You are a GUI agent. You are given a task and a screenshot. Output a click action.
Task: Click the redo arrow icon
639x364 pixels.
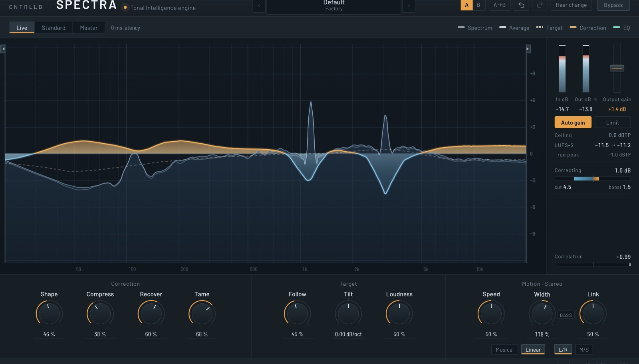(540, 5)
